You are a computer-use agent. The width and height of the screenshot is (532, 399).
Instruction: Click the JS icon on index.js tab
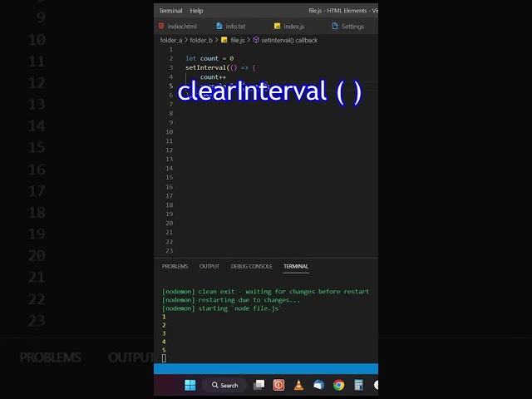coord(277,26)
